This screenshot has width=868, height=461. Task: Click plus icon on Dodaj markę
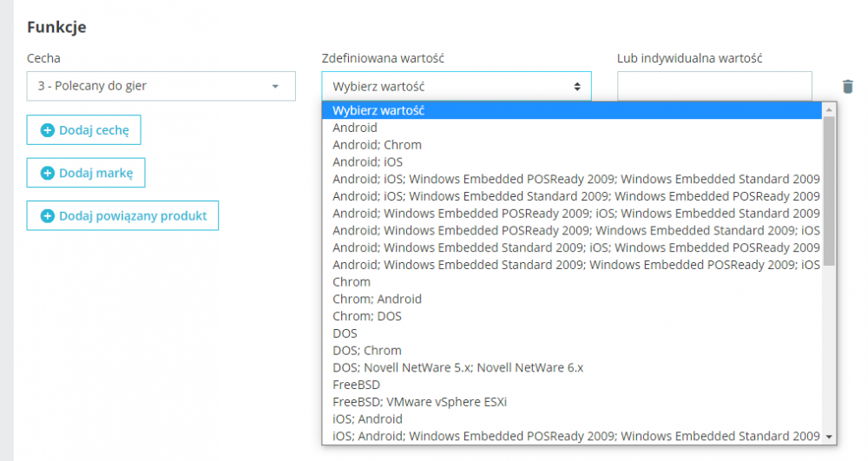(48, 173)
